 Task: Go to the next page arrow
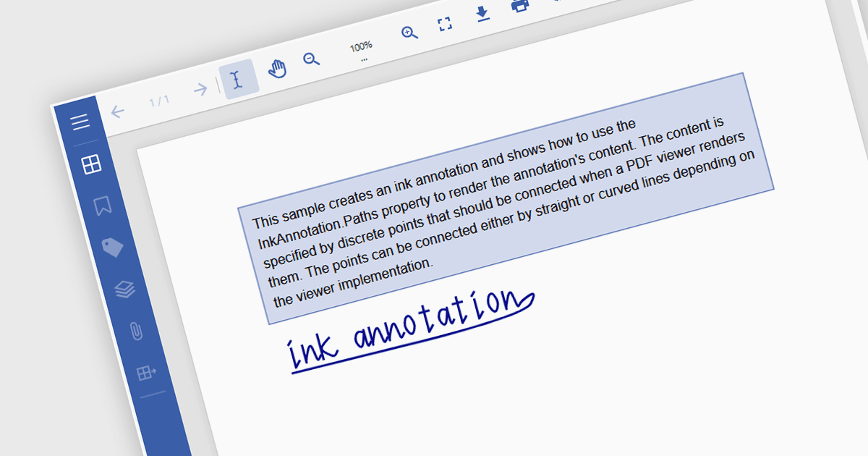(201, 90)
